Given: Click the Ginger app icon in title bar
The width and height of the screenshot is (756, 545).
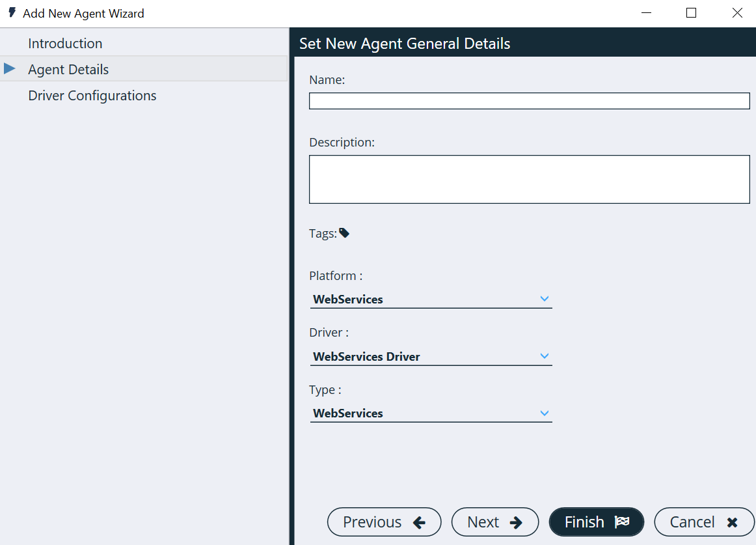Looking at the screenshot, I should (12, 12).
